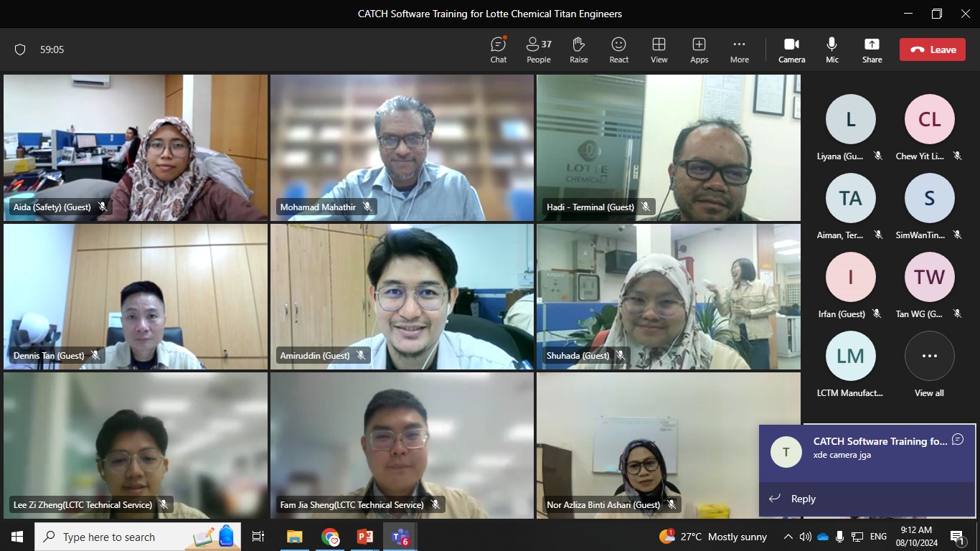Viewport: 980px width, 551px height.
Task: Open the React emoji options
Action: pos(618,50)
